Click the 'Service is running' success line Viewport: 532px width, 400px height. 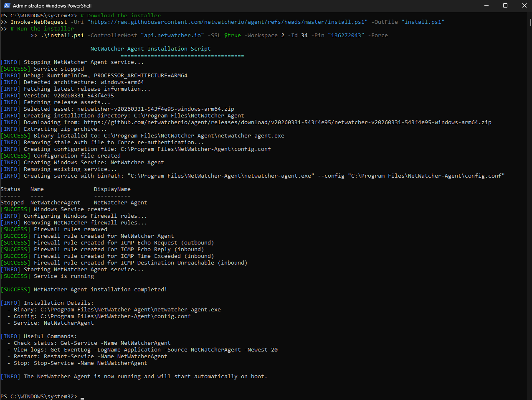coord(63,276)
